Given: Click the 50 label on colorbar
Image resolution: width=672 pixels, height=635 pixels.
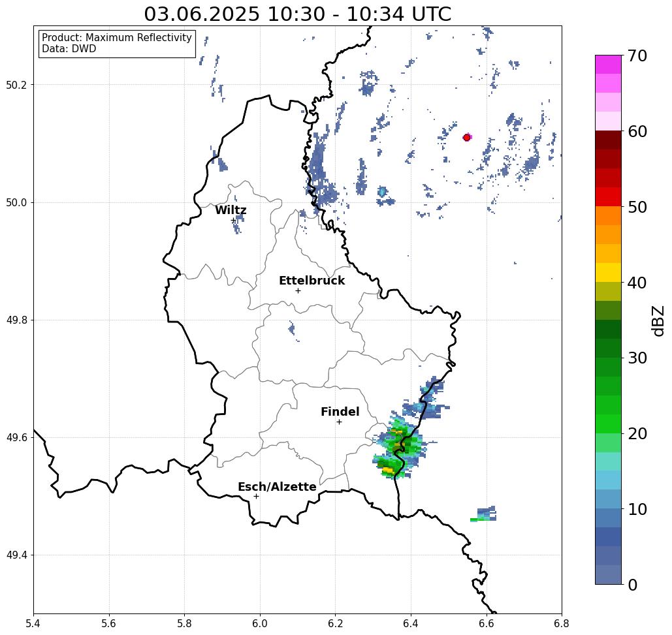Looking at the screenshot, I should (637, 207).
